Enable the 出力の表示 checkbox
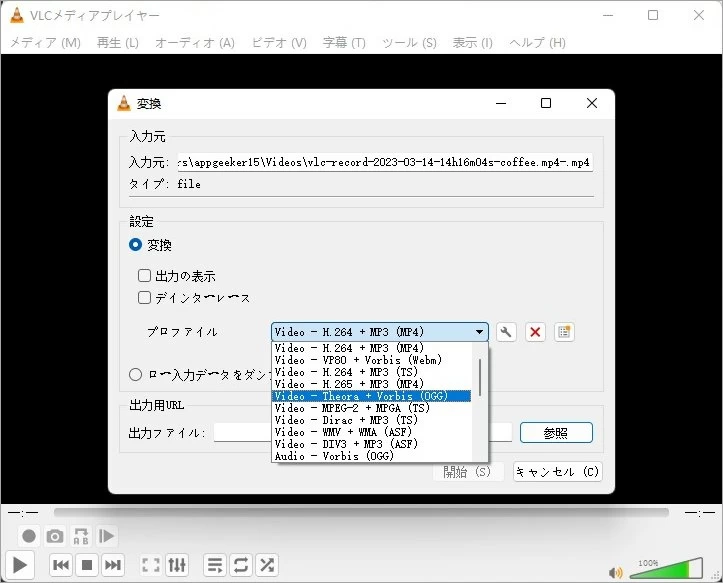 point(144,276)
